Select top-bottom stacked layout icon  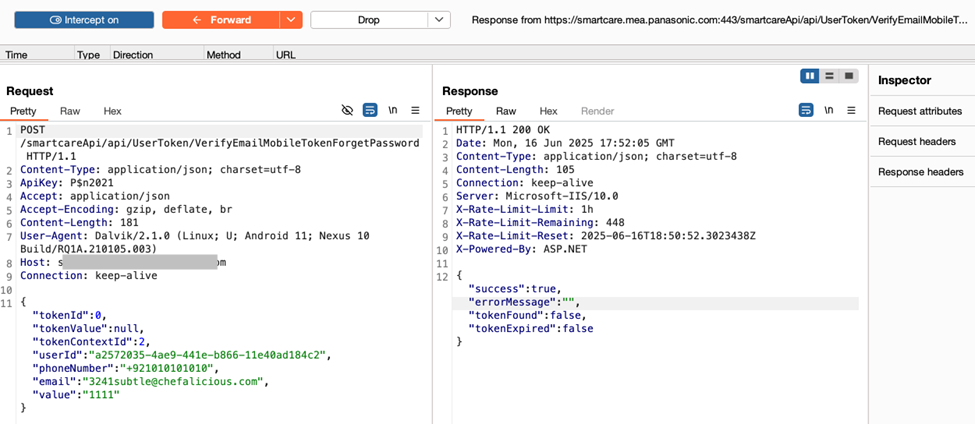click(829, 76)
